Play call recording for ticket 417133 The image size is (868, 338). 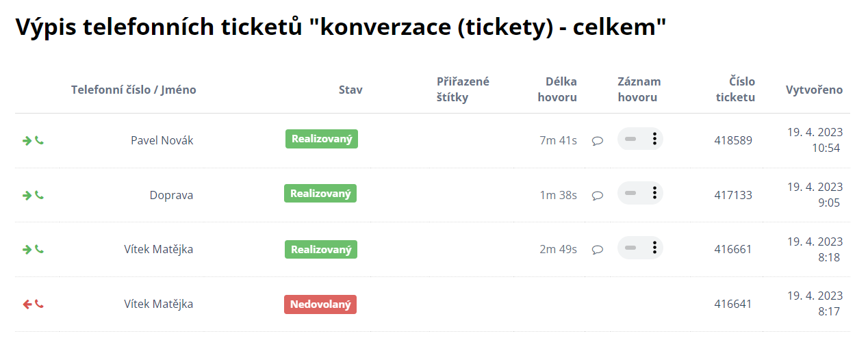click(630, 193)
